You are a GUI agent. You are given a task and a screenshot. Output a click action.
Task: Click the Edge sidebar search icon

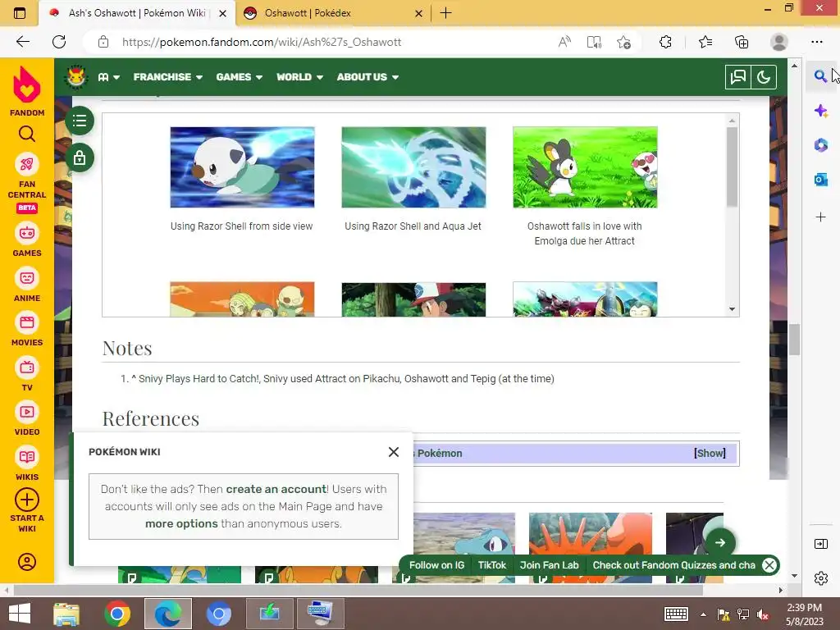pyautogui.click(x=820, y=76)
